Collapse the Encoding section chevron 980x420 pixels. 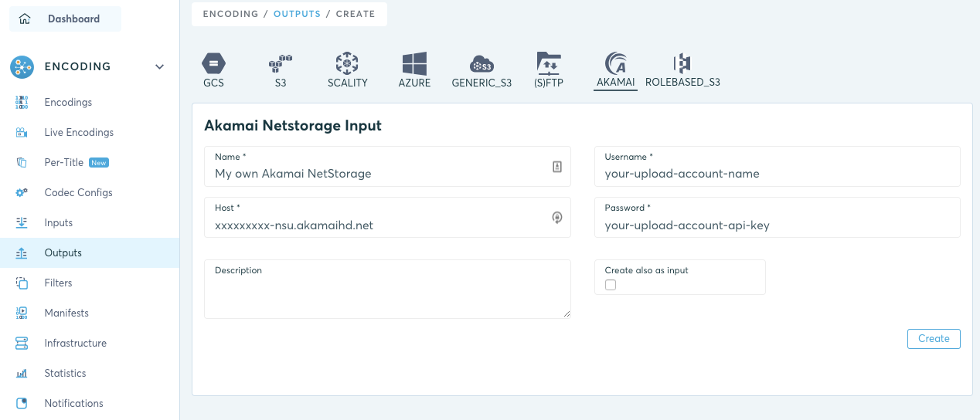[159, 66]
